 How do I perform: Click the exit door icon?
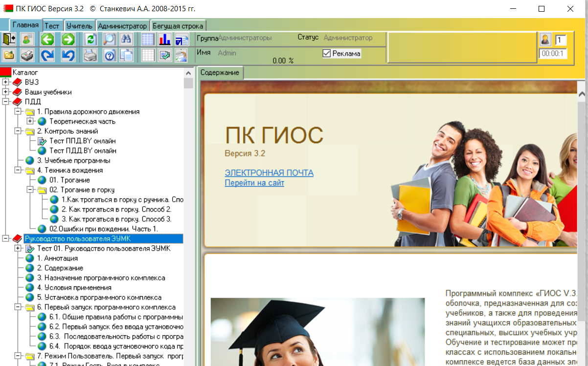[x=9, y=39]
